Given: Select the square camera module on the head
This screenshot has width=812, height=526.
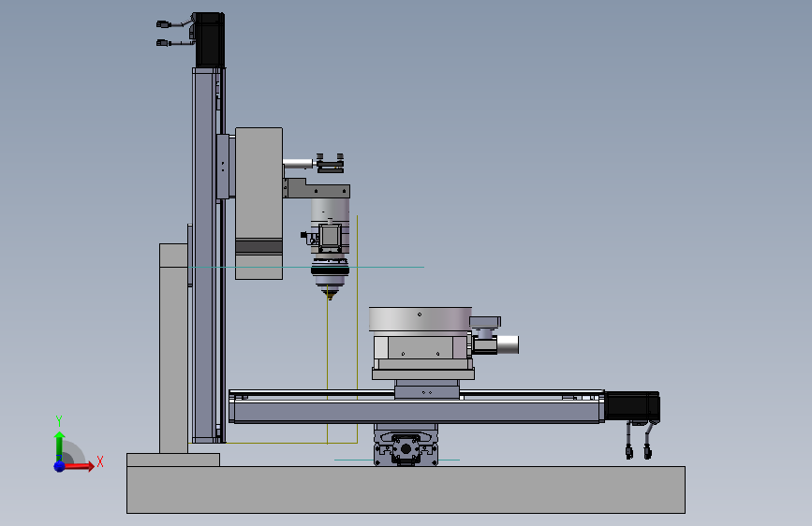Looking at the screenshot, I should (x=330, y=237).
